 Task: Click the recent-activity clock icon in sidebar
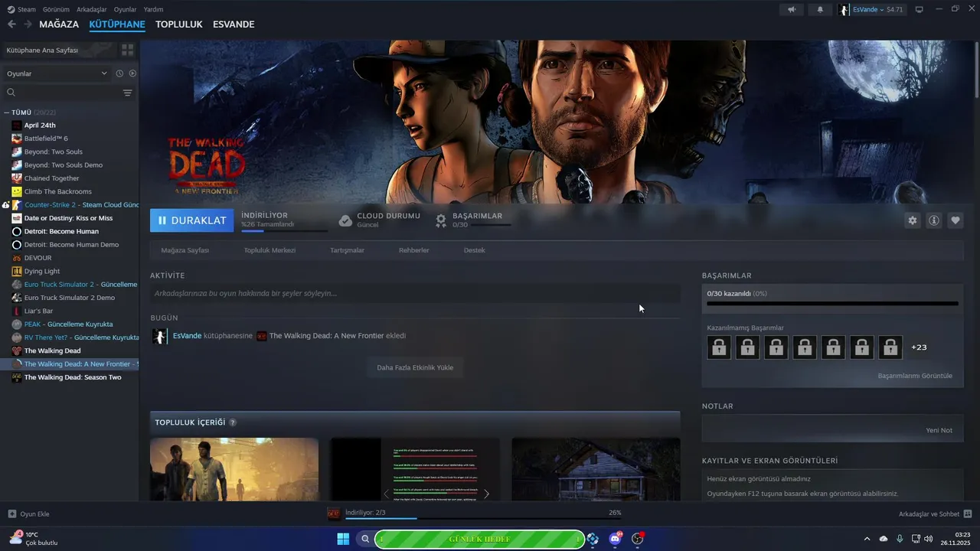119,73
